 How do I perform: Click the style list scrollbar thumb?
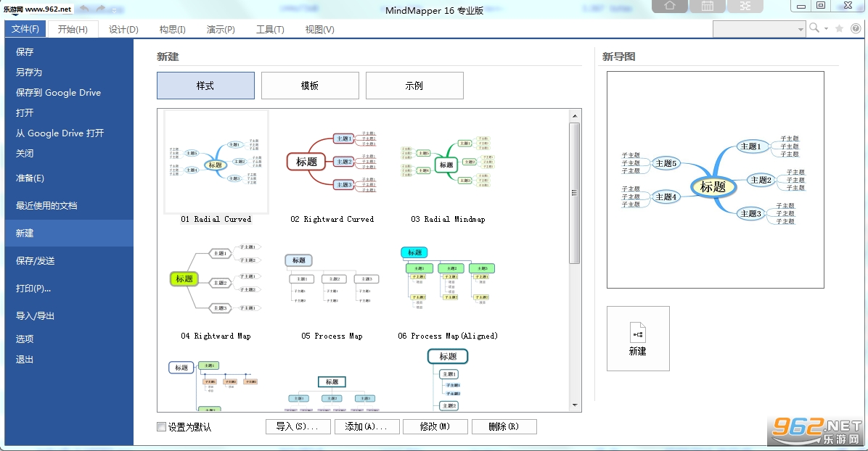point(575,193)
